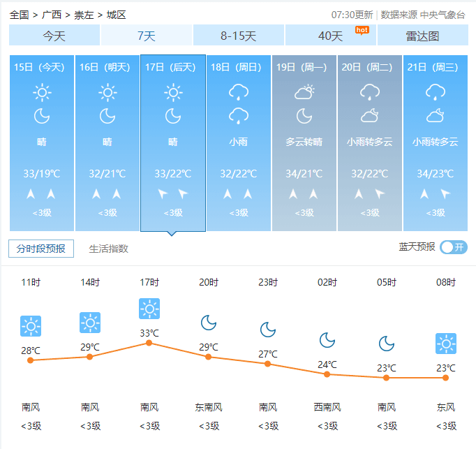The width and height of the screenshot is (476, 449).
Task: Click the first wind arrow for 15日
Action: [x=31, y=194]
